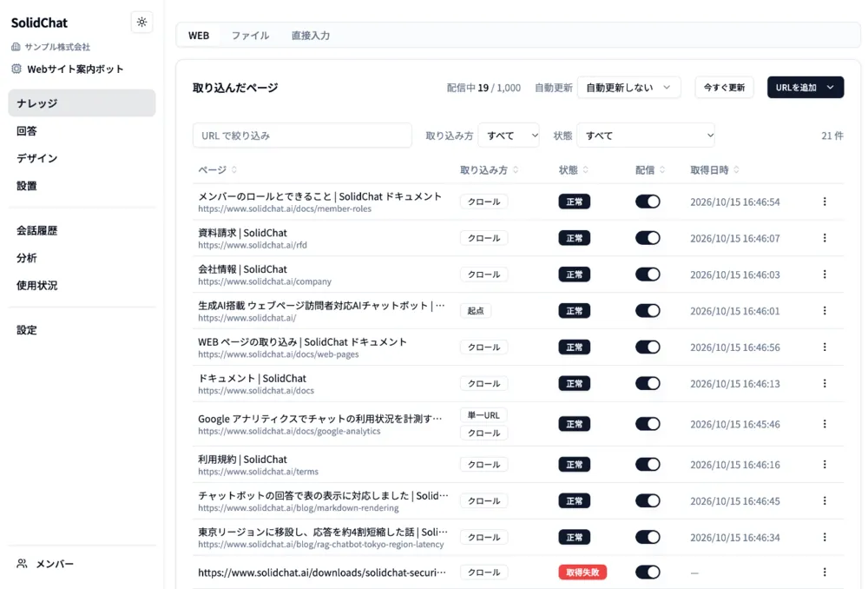This screenshot has height=589, width=868.
Task: Switch to the ファイル tab
Action: (250, 36)
